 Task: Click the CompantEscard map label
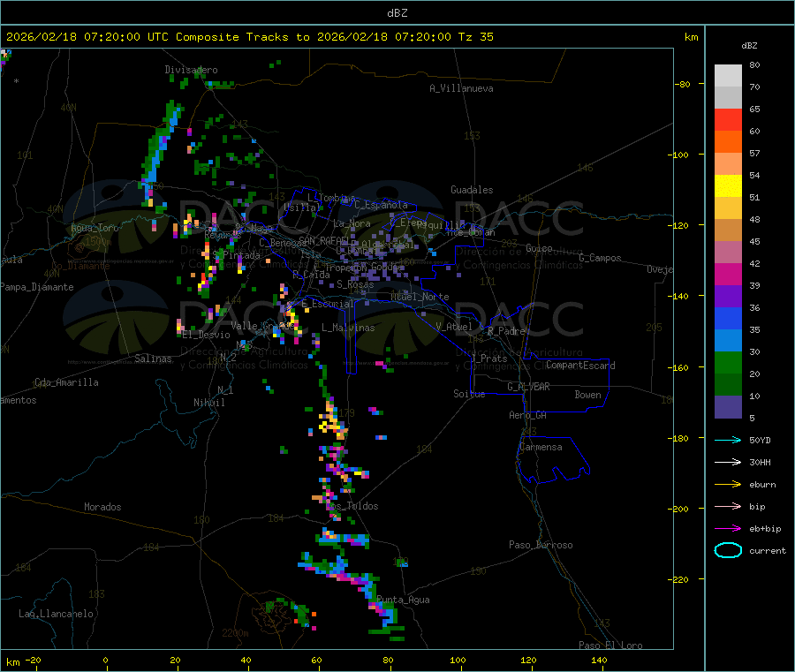pyautogui.click(x=580, y=365)
